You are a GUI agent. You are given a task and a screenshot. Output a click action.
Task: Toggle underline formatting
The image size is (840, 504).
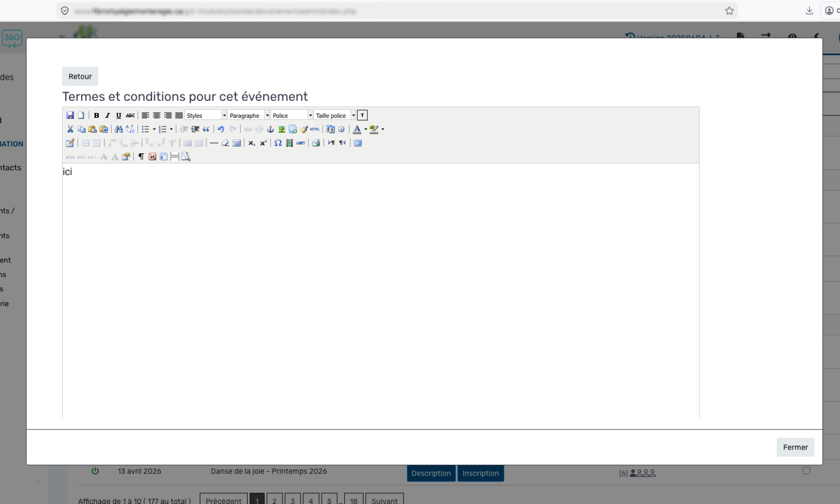(x=118, y=115)
